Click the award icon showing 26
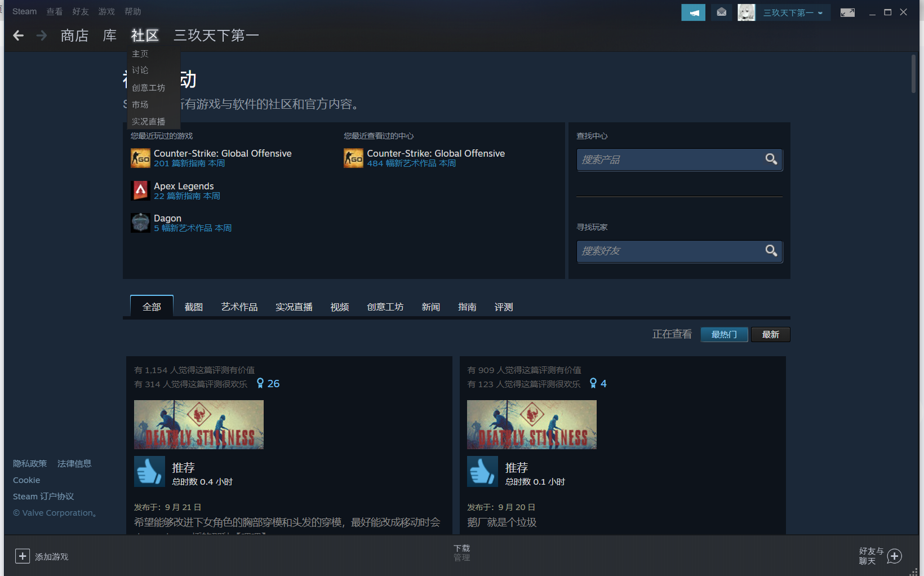924x576 pixels. 260,384
